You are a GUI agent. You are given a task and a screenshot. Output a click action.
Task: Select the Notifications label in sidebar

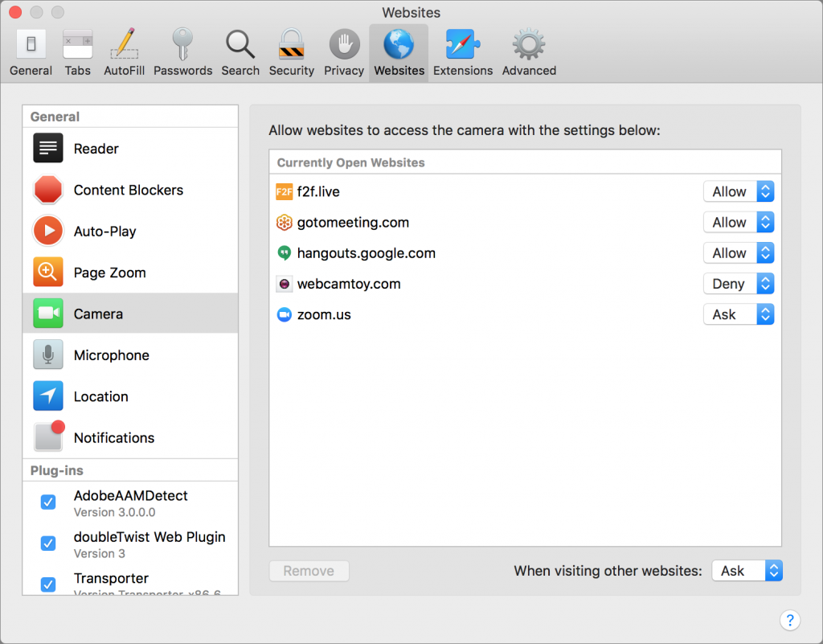(114, 437)
